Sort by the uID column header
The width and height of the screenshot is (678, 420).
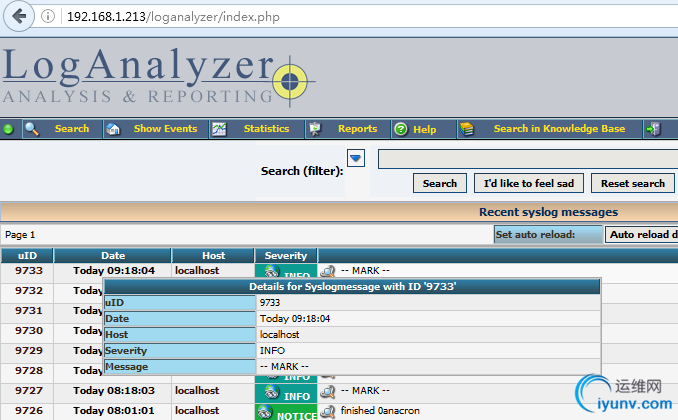click(27, 256)
